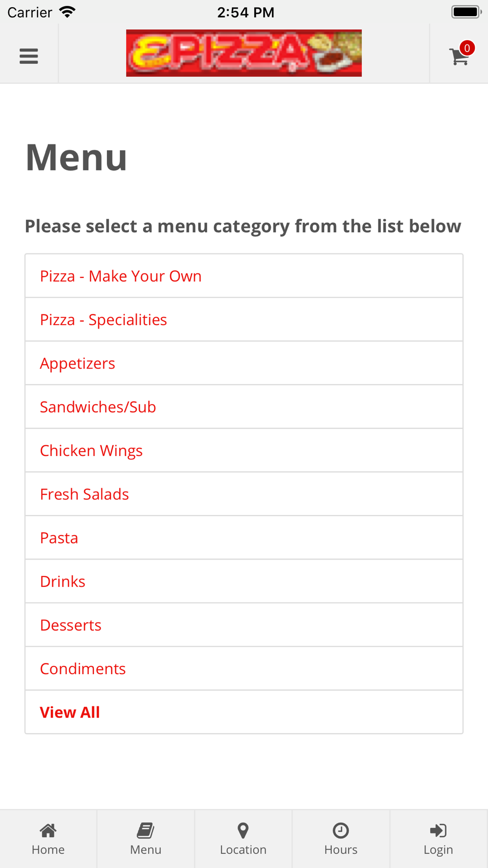Tap the Hours clock icon
This screenshot has height=868, width=488.
click(341, 830)
